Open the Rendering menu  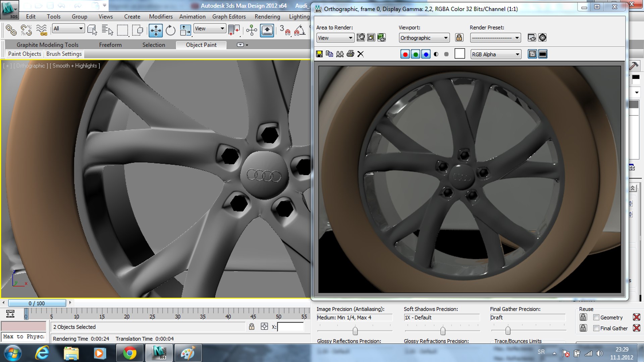(267, 16)
